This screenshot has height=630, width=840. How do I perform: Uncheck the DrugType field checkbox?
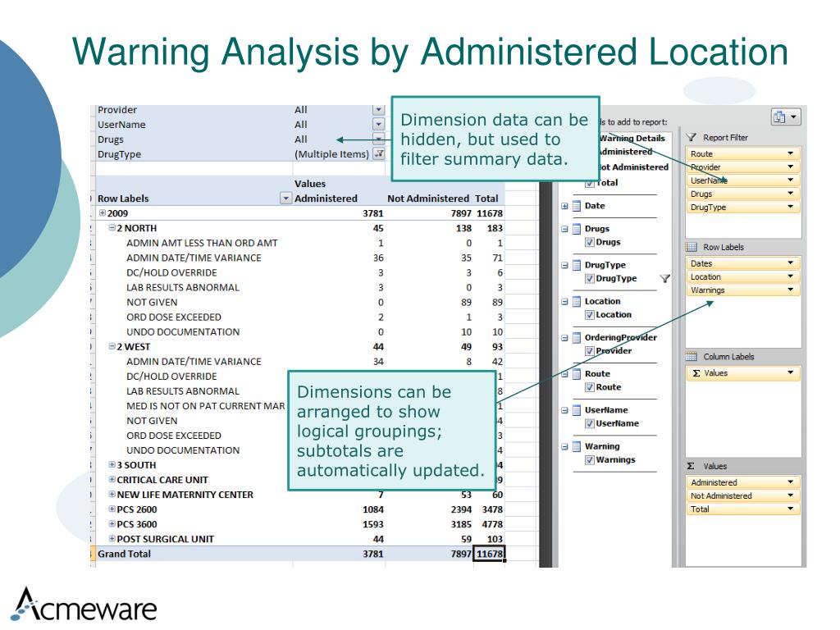(590, 279)
